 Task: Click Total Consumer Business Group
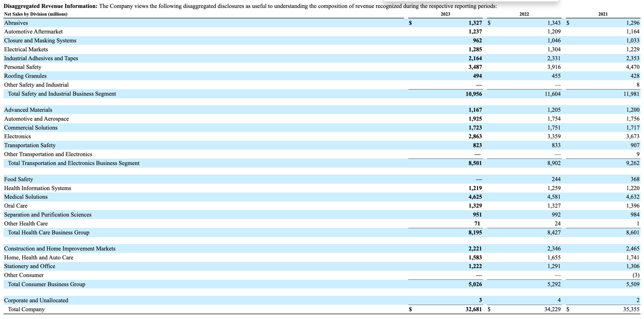(47, 284)
